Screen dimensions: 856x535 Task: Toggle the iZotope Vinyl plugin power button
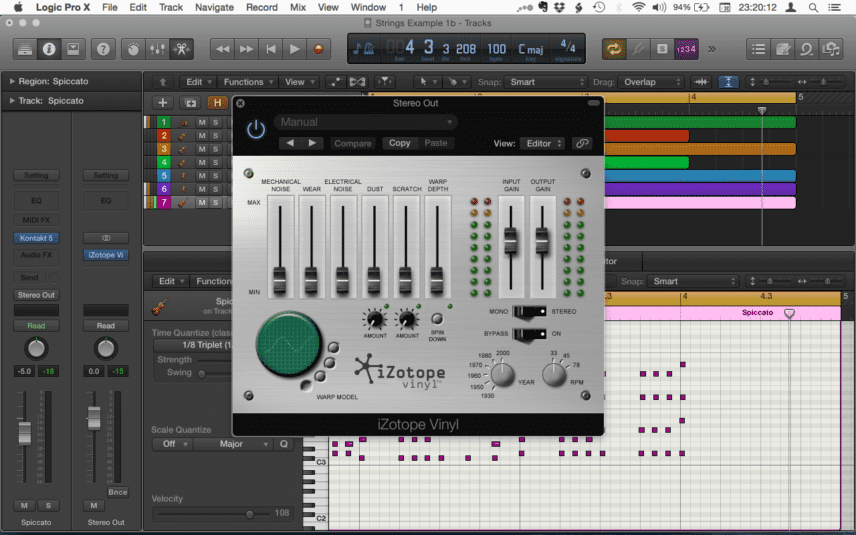click(x=255, y=130)
